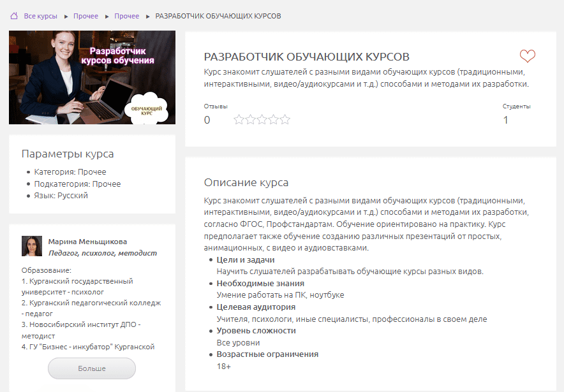The width and height of the screenshot is (564, 392).
Task: Click the instructor title 'Педагог, психолог, методист'
Action: click(x=103, y=253)
